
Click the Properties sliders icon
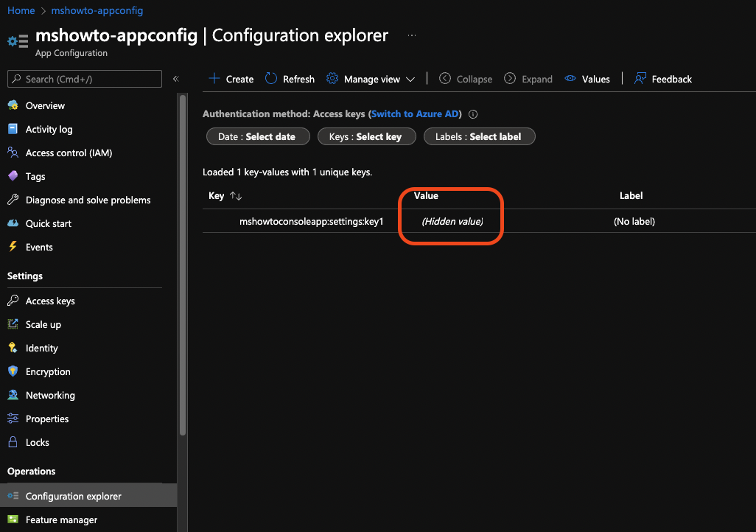[13, 419]
